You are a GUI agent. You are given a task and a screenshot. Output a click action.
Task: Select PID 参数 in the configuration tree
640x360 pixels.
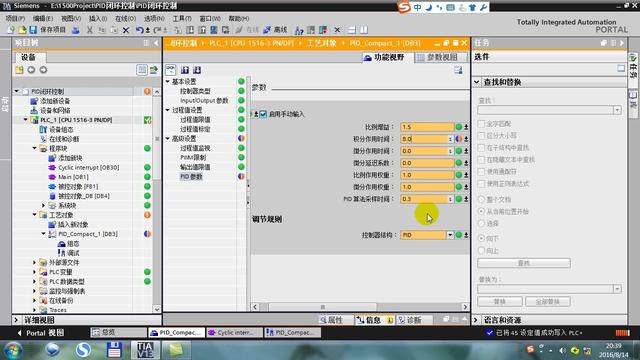pyautogui.click(x=191, y=176)
